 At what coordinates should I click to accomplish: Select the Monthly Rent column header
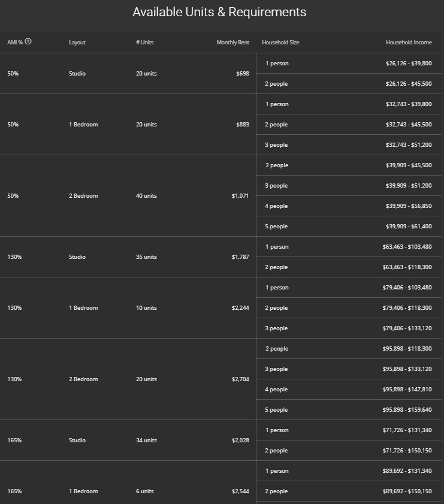tap(232, 43)
